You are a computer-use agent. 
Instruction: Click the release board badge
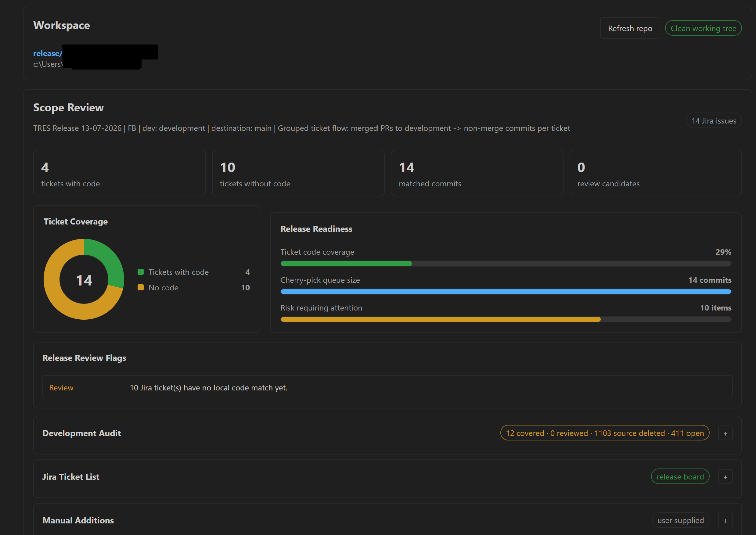(x=680, y=477)
